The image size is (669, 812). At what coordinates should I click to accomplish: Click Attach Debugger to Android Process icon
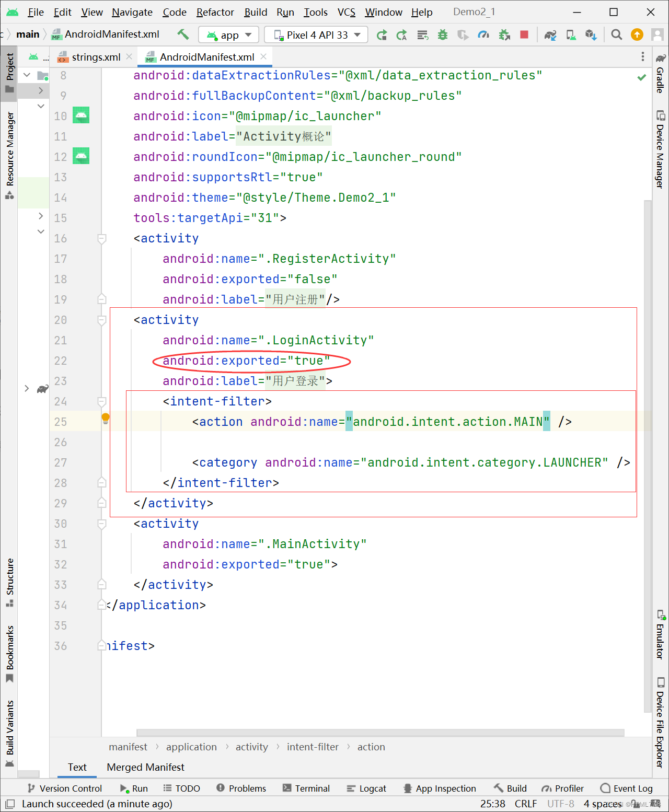pyautogui.click(x=504, y=35)
